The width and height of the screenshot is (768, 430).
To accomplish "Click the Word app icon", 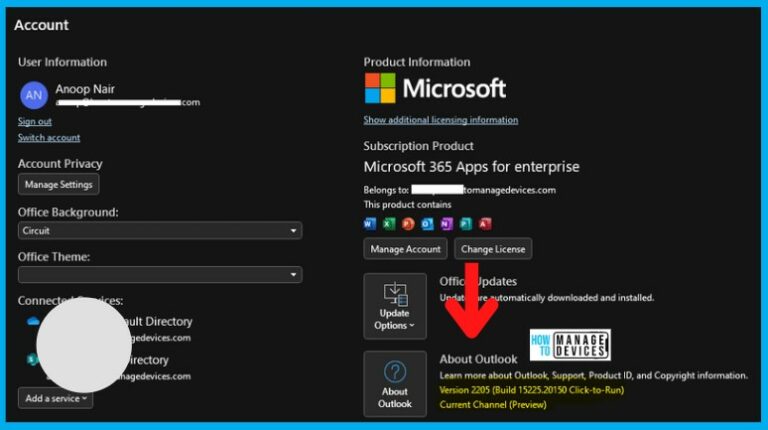I will click(x=370, y=224).
